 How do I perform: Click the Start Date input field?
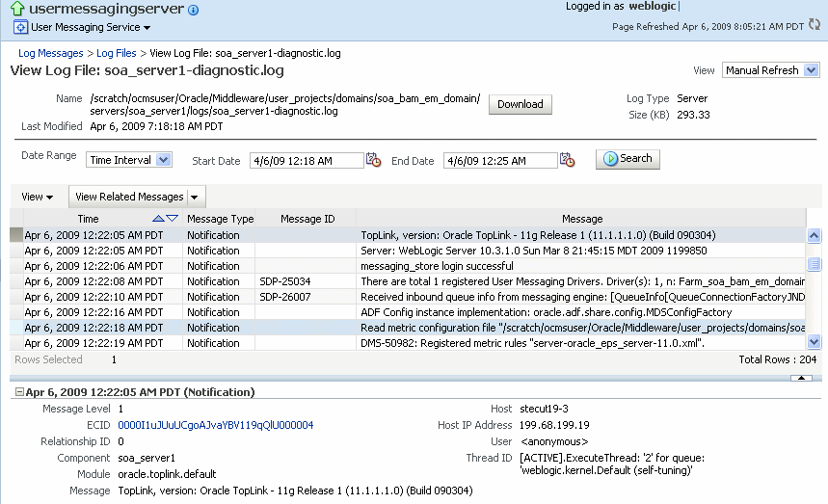pos(307,160)
